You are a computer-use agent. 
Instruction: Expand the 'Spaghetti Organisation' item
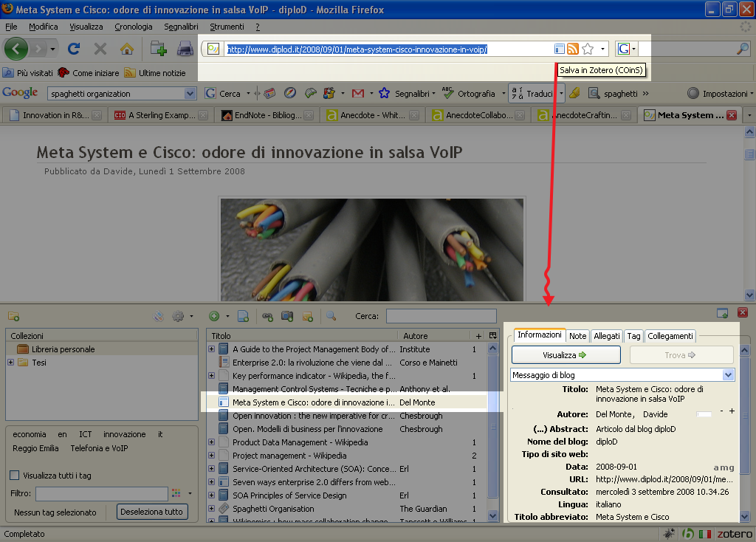(211, 508)
